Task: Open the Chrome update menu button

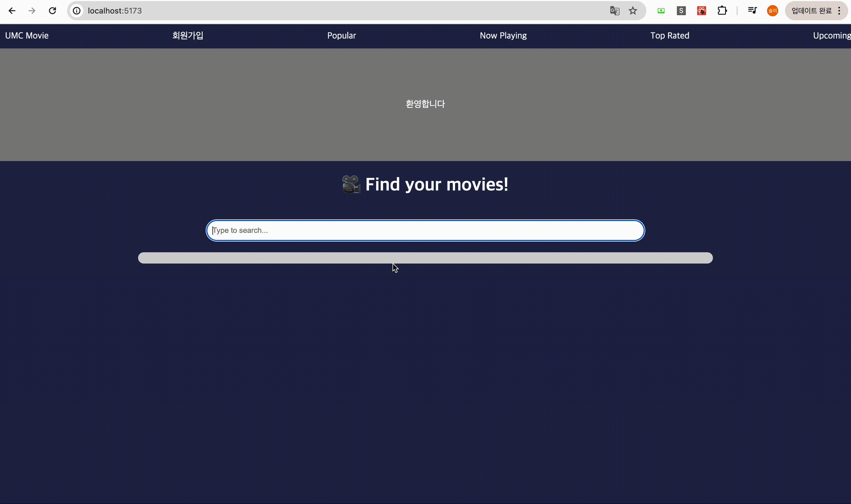Action: [816, 11]
